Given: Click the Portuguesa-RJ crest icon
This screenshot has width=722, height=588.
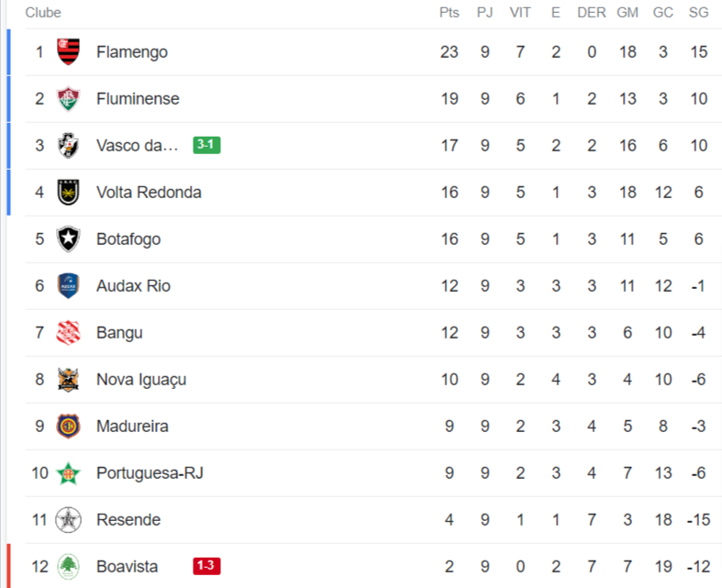Looking at the screenshot, I should [69, 473].
